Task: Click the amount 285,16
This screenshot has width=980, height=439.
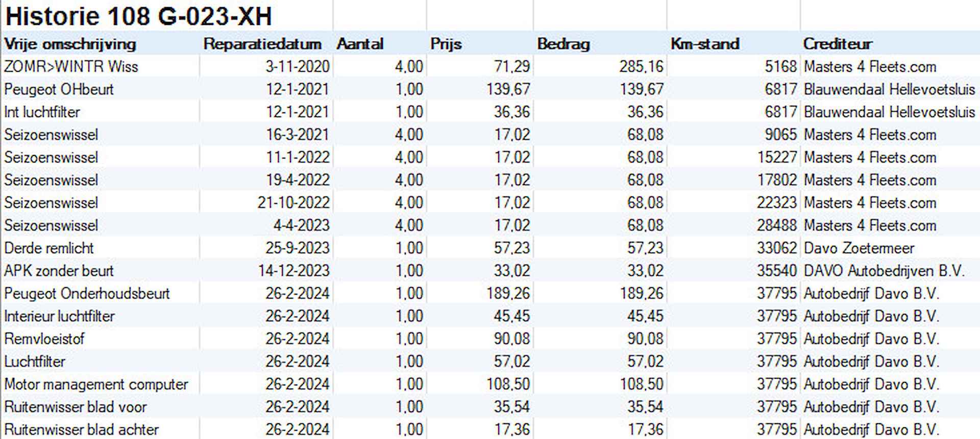Action: (x=642, y=66)
